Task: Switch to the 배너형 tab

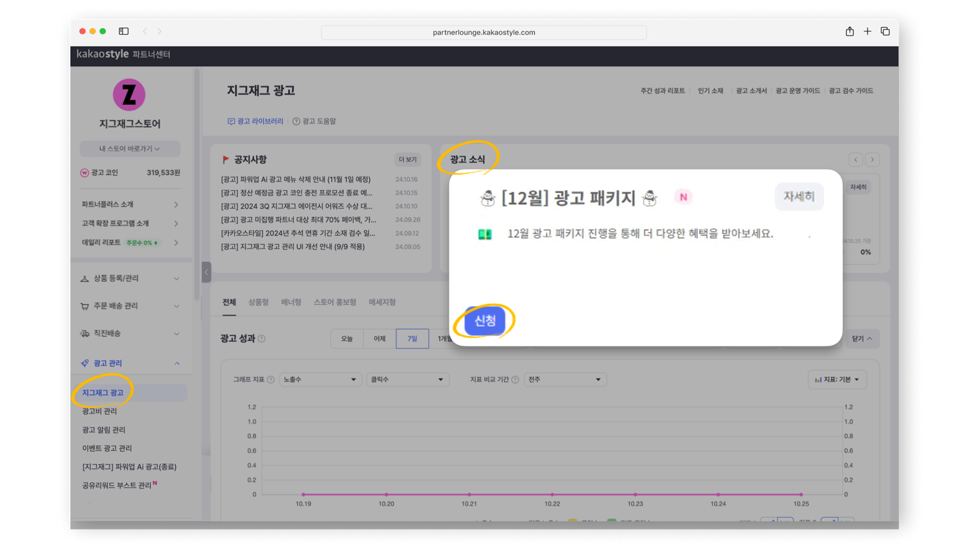Action: pyautogui.click(x=291, y=302)
